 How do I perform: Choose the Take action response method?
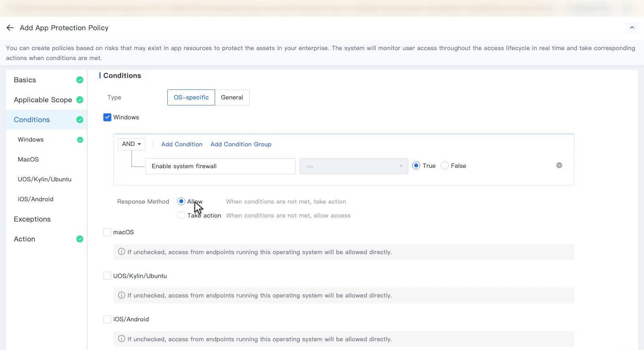pos(181,216)
